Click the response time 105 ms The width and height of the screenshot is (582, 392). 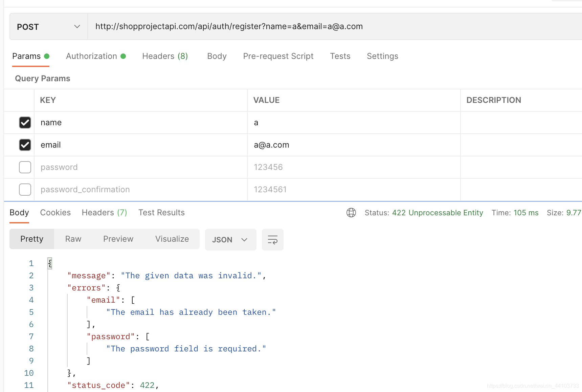526,213
